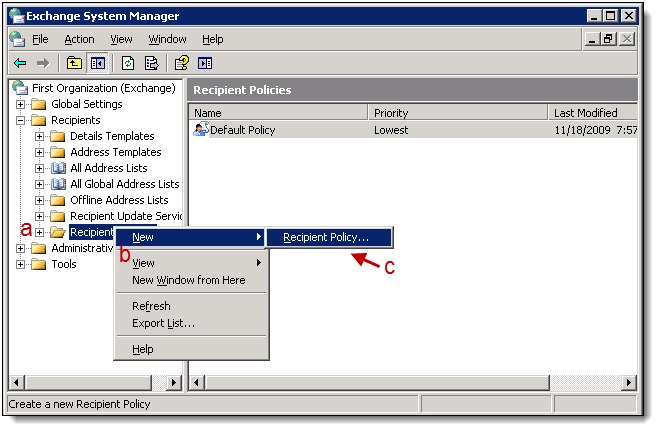Select the Global Settings tree item
661x433 pixels.
(86, 104)
